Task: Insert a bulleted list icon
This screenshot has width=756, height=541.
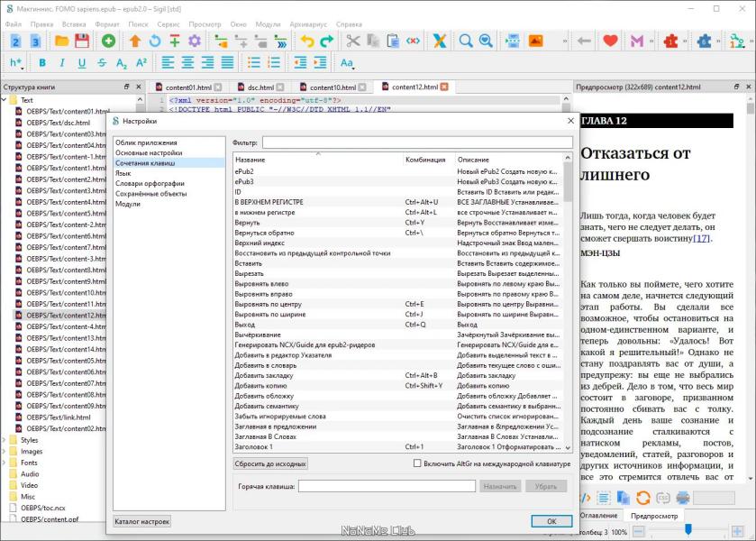Action: point(254,63)
